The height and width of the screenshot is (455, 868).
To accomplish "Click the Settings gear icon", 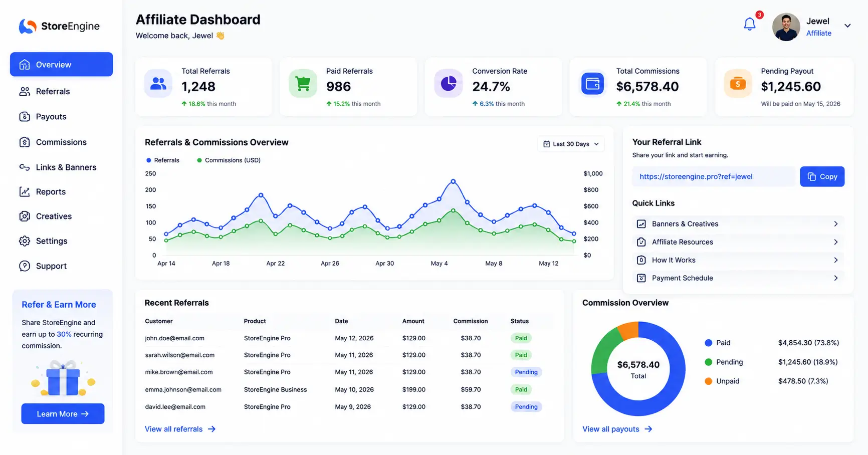I will click(x=25, y=241).
